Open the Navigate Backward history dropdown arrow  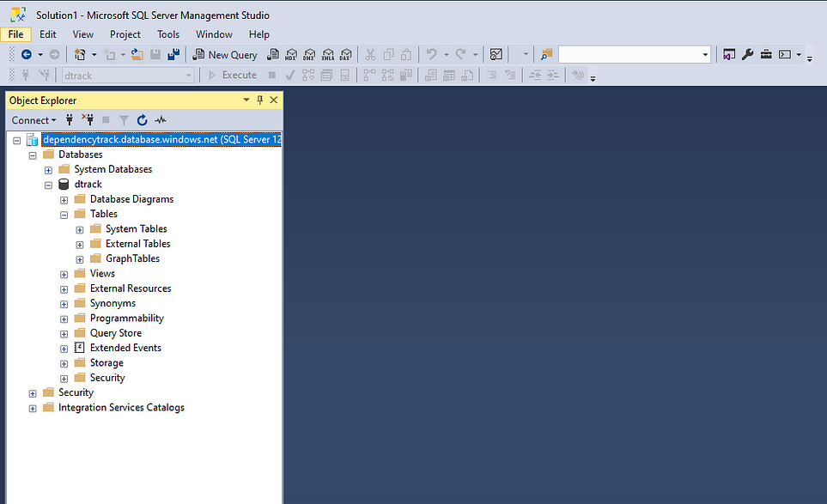tap(40, 54)
